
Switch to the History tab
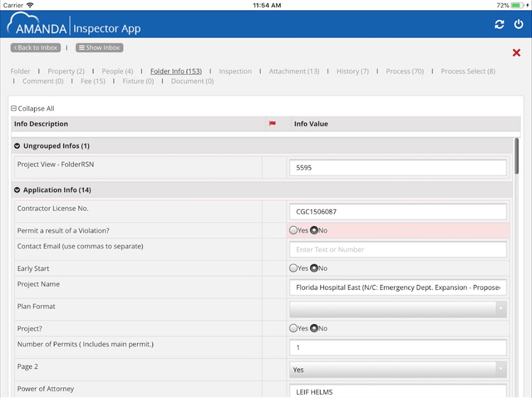click(x=352, y=71)
